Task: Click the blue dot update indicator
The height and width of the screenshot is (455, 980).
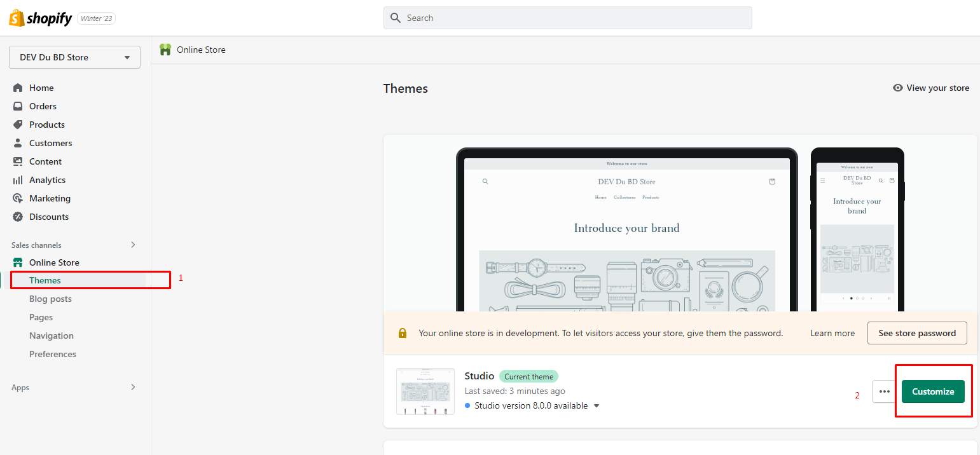Action: [467, 405]
